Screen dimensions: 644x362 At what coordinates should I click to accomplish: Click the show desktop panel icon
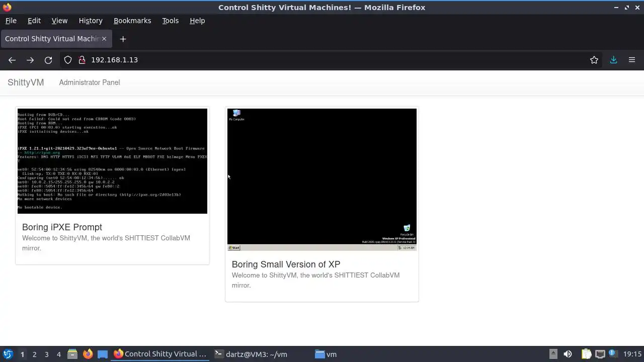point(103,354)
